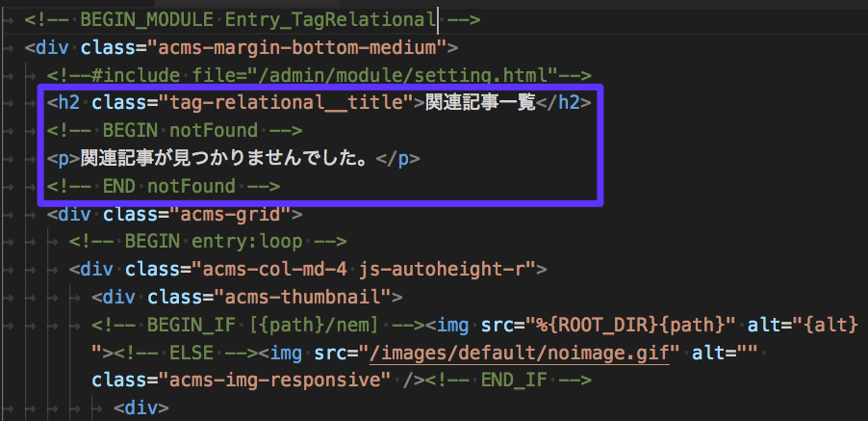The height and width of the screenshot is (421, 868).
Task: Click the ELSE template comment
Action: 188,353
